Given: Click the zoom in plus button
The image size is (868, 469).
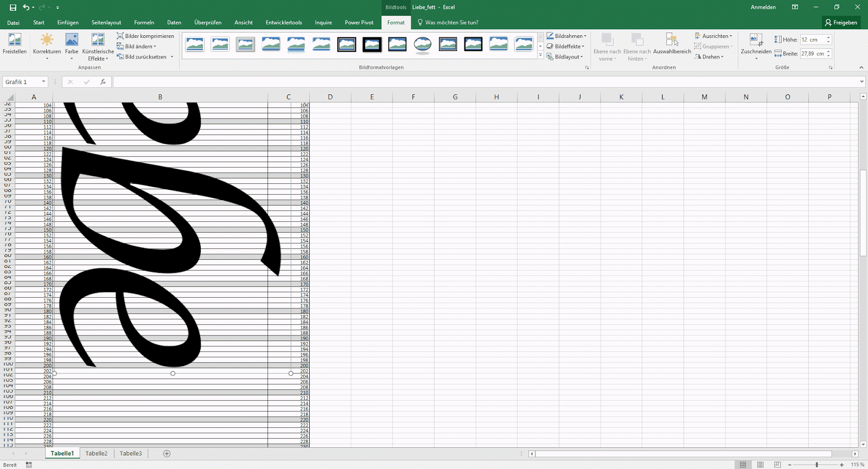Looking at the screenshot, I should (842, 465).
